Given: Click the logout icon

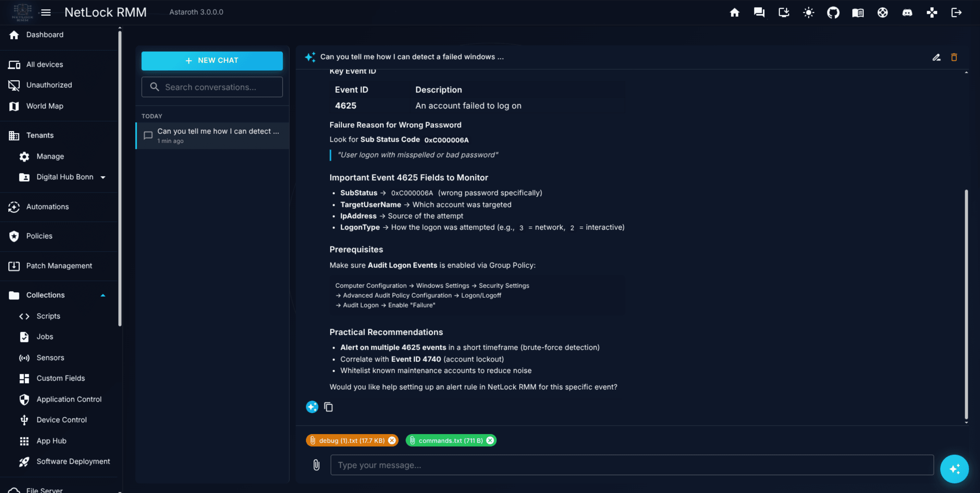Looking at the screenshot, I should tap(956, 13).
